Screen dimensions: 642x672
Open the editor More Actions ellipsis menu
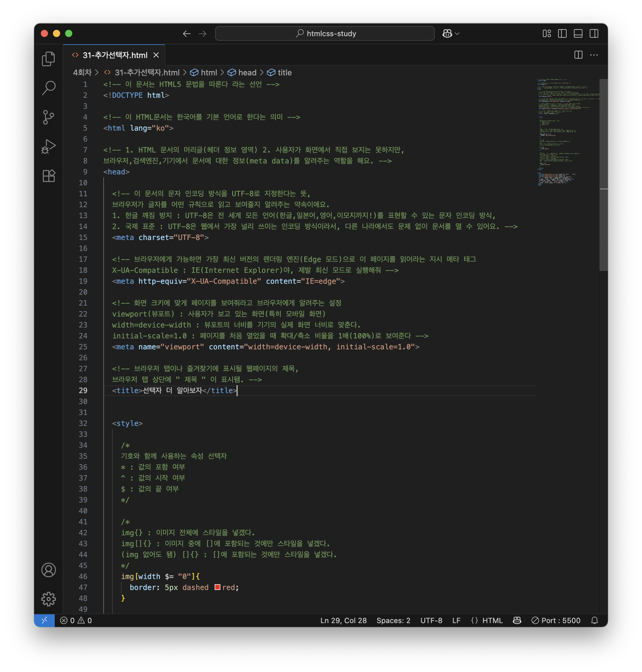point(594,55)
